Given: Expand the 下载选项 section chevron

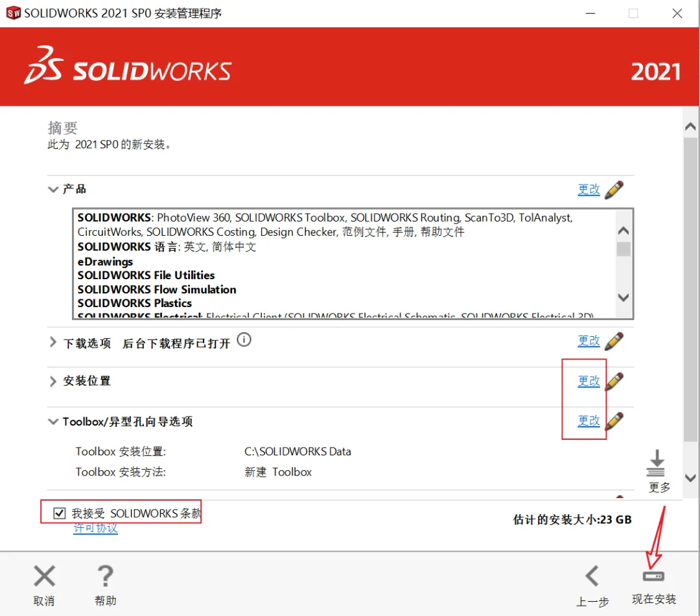Looking at the screenshot, I should coord(53,342).
